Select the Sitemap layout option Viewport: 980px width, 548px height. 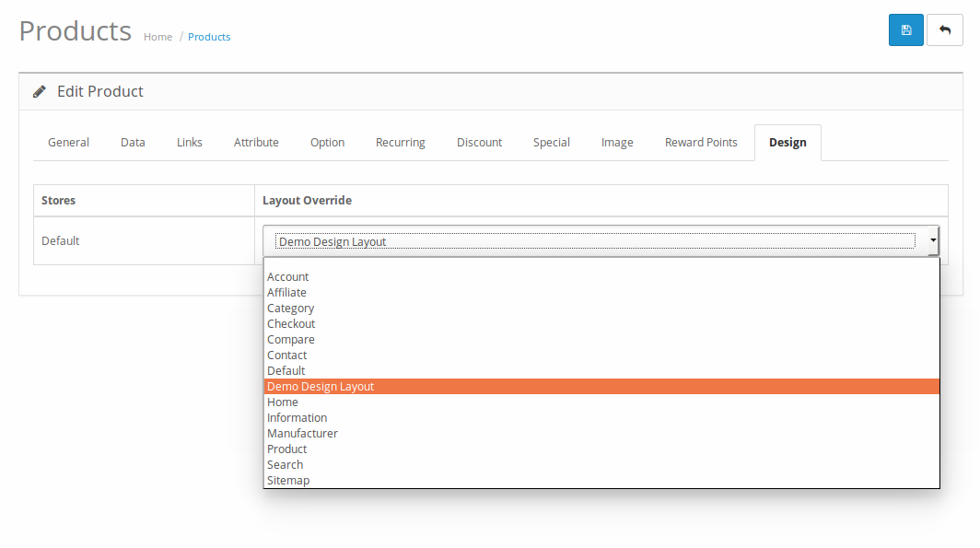[x=288, y=481]
